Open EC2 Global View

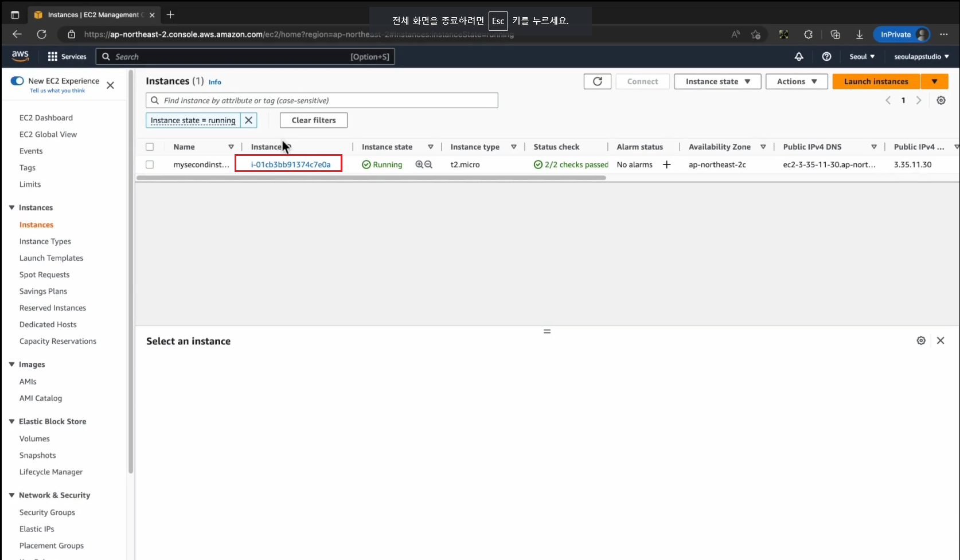click(48, 134)
